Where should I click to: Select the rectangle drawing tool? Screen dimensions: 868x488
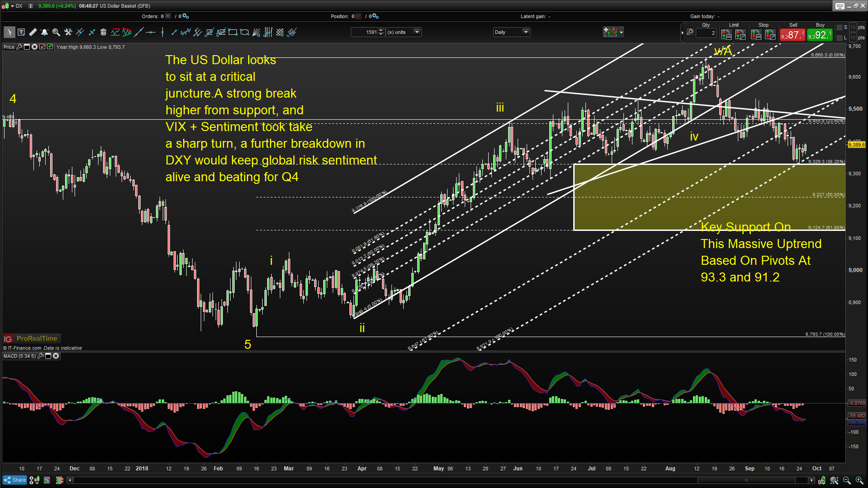pyautogui.click(x=233, y=32)
